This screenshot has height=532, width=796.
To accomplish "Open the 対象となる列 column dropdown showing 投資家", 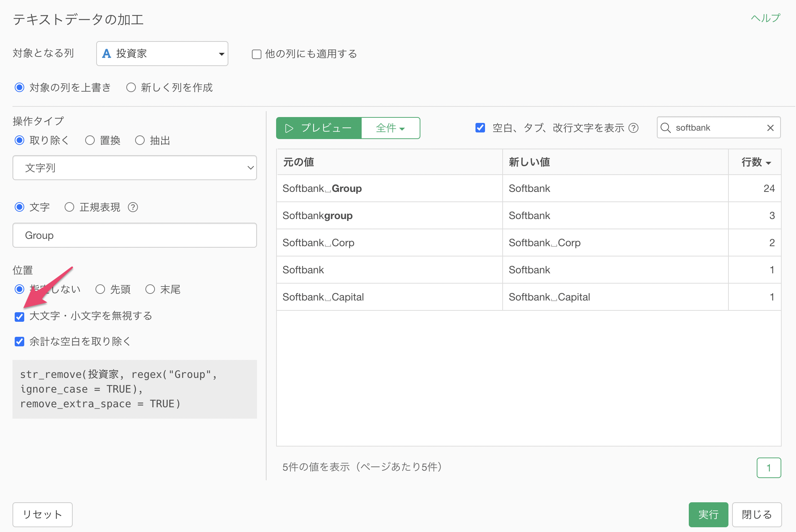I will click(162, 54).
